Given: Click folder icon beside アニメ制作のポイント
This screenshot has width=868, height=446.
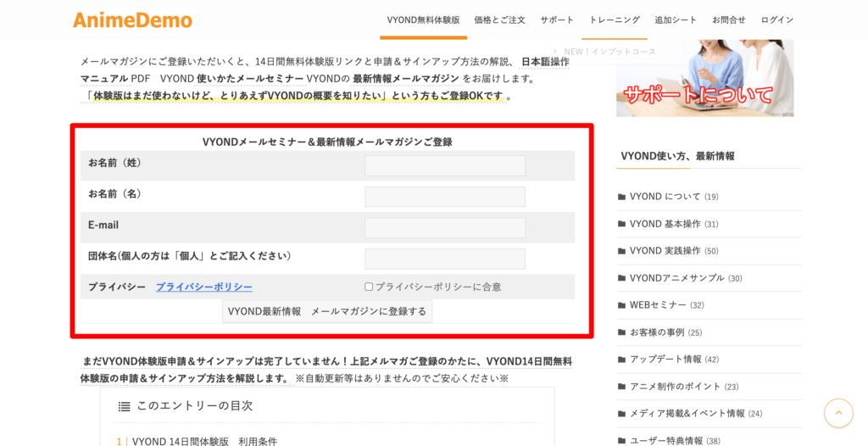Looking at the screenshot, I should point(621,387).
